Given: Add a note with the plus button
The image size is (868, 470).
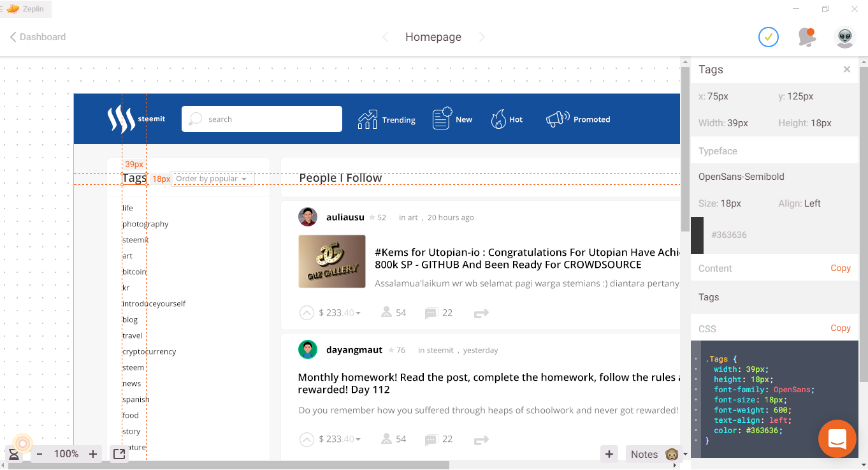Looking at the screenshot, I should click(x=609, y=454).
